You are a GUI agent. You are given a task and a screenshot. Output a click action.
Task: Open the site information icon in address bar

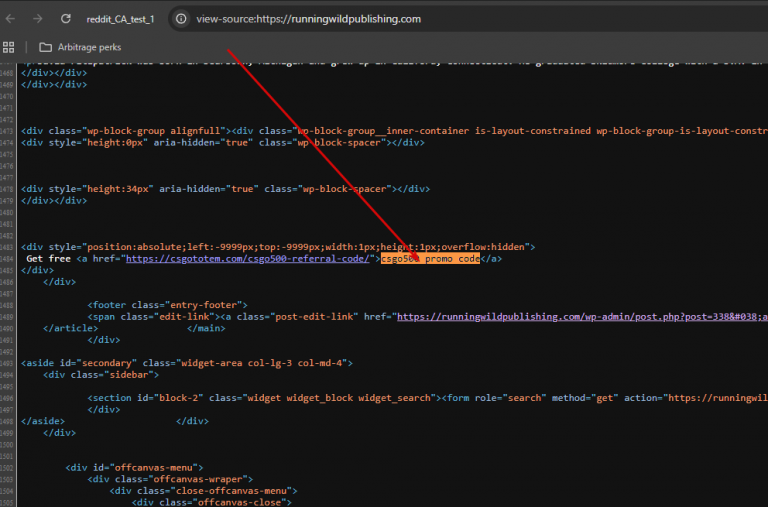[x=181, y=19]
